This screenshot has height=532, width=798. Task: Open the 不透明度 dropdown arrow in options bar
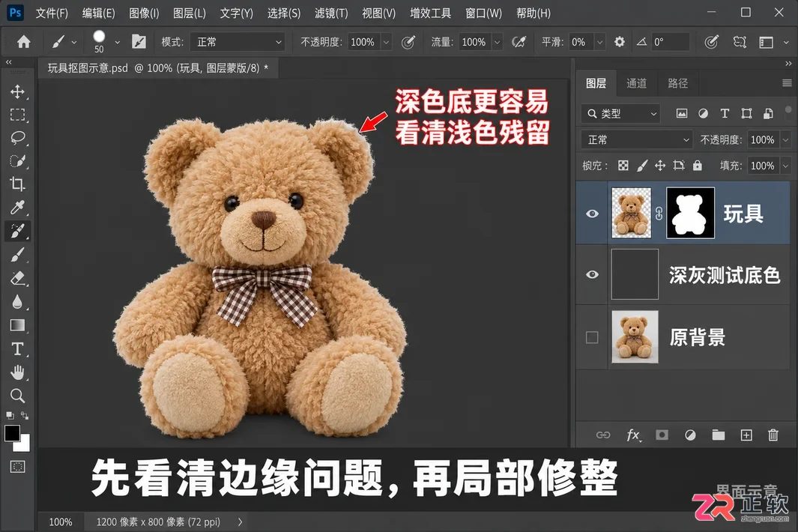coord(387,42)
